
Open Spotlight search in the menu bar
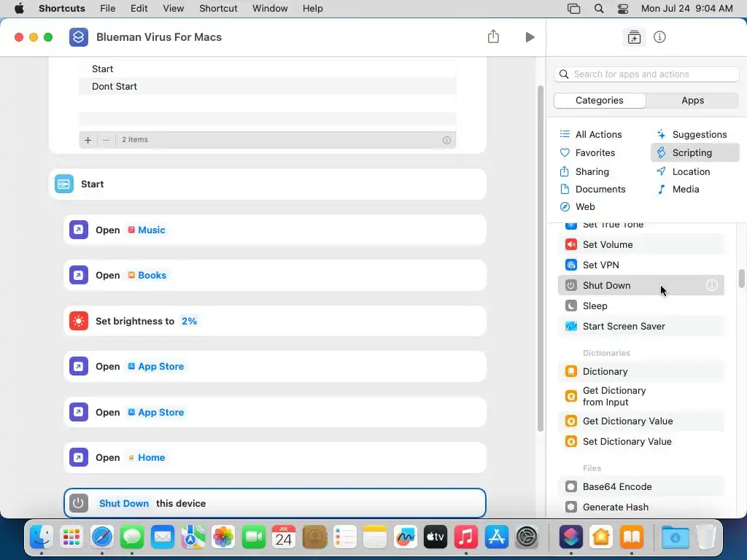coord(599,9)
